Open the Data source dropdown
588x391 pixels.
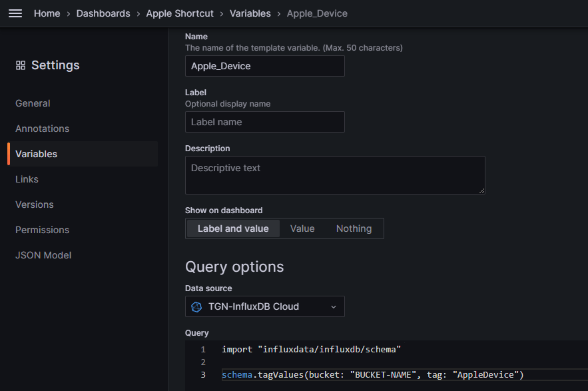pos(264,306)
